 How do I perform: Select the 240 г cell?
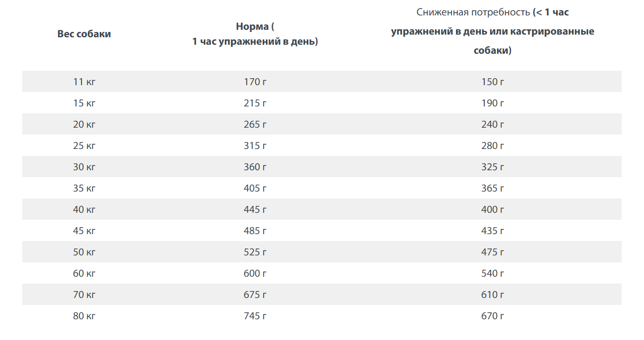(492, 125)
